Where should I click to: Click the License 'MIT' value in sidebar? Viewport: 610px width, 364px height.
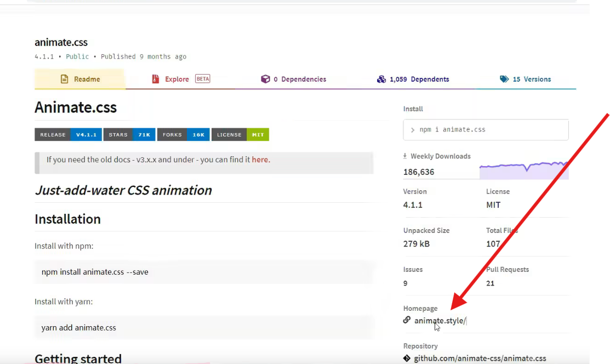493,205
